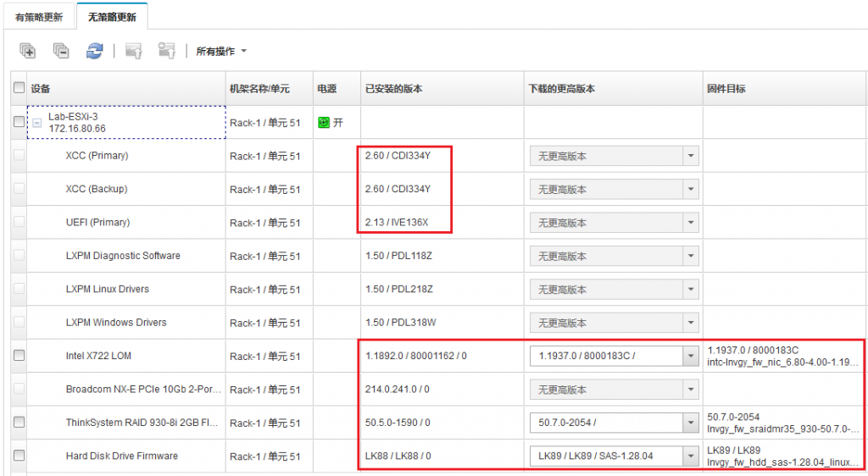Open LXPM Windows Drivers version dropdown
868x476 pixels.
[690, 323]
